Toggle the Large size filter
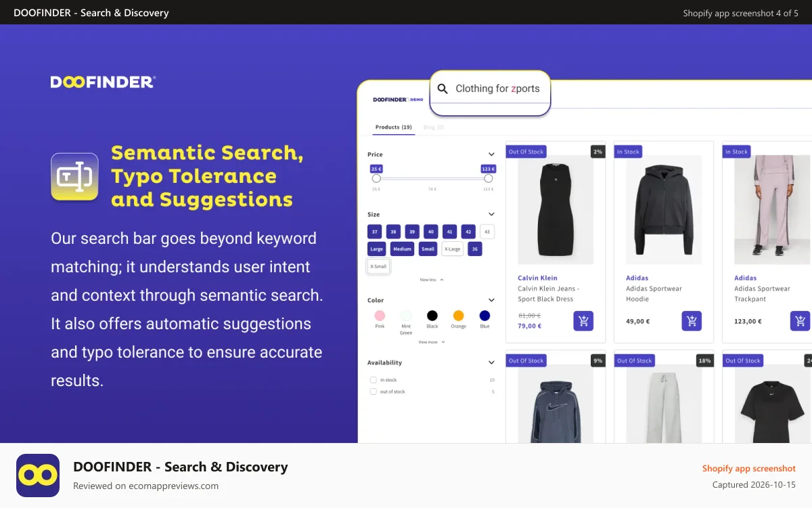Image resolution: width=812 pixels, height=508 pixels. [x=377, y=249]
